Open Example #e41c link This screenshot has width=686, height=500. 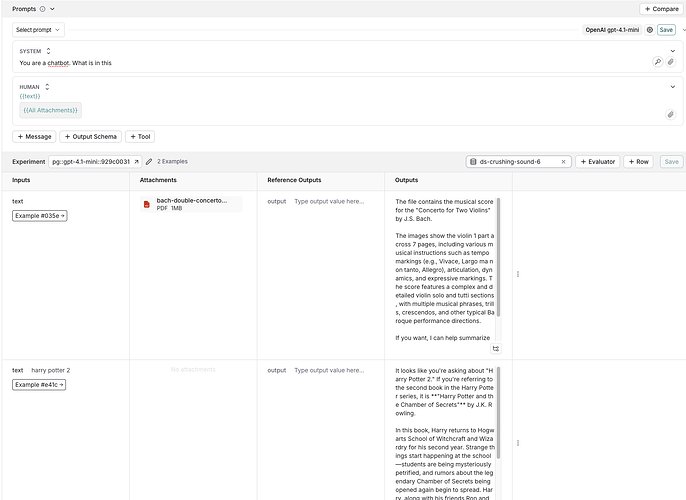[x=39, y=385]
